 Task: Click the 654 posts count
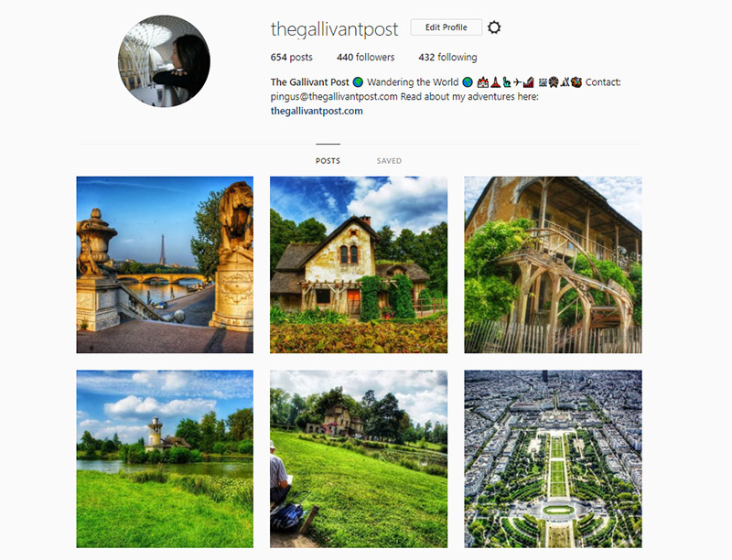(291, 57)
